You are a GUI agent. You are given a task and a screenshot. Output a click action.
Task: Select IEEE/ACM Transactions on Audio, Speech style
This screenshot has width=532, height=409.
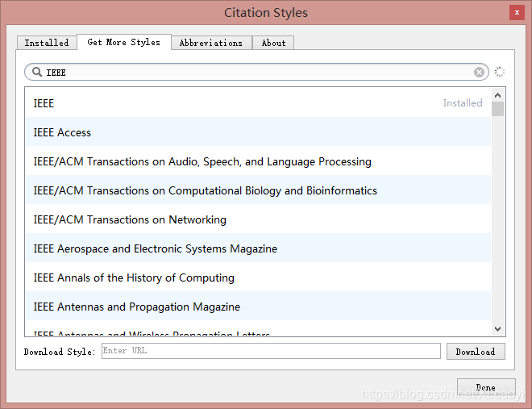(x=258, y=161)
